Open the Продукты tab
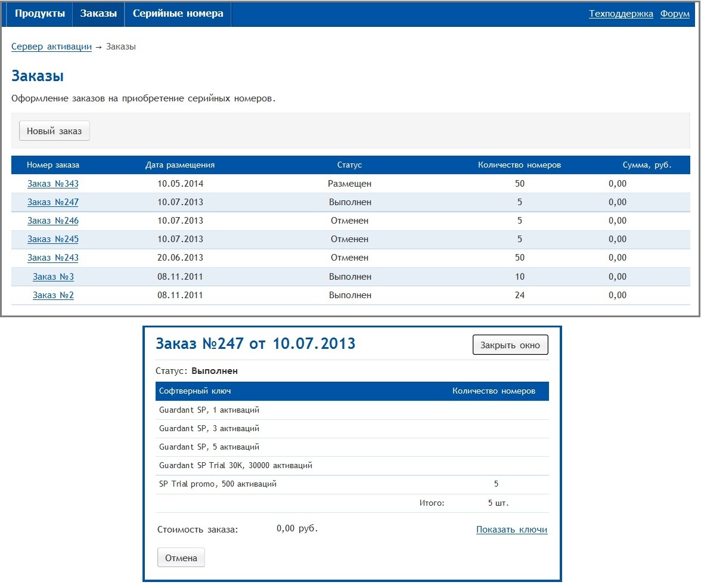Image resolution: width=701 pixels, height=588 pixels. click(40, 14)
